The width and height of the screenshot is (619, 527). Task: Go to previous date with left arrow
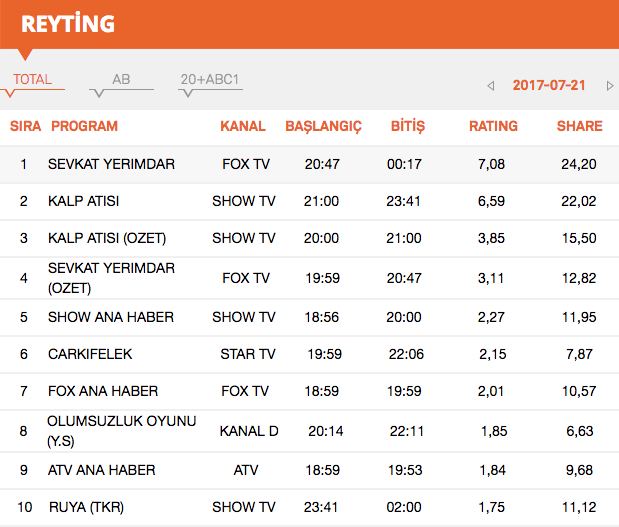[491, 86]
